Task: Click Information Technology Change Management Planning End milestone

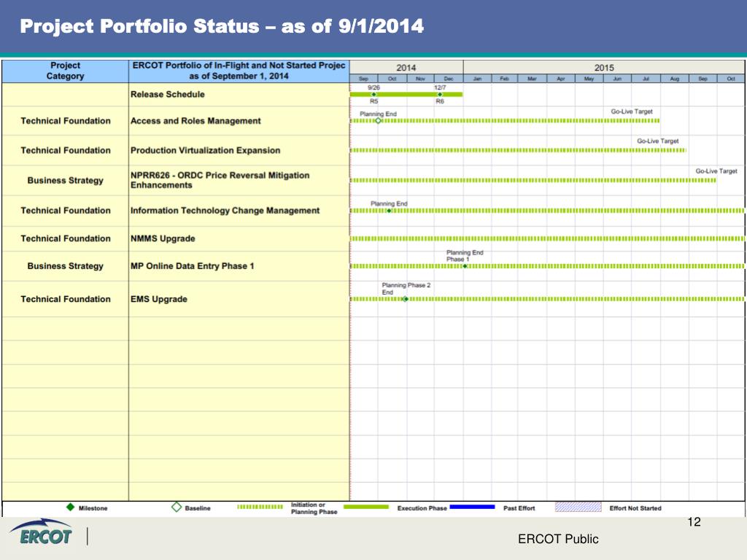Action: pyautogui.click(x=390, y=211)
